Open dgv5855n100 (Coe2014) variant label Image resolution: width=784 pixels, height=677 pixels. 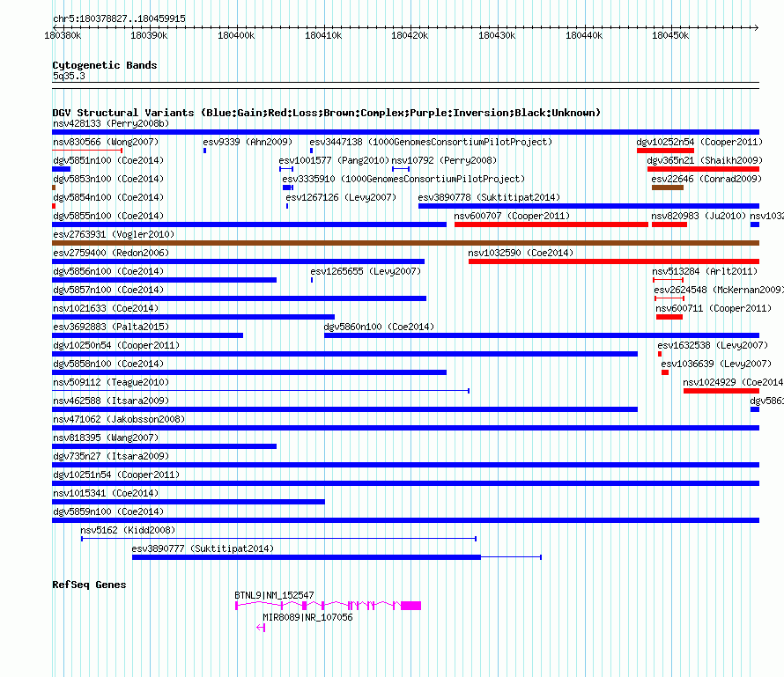click(108, 216)
